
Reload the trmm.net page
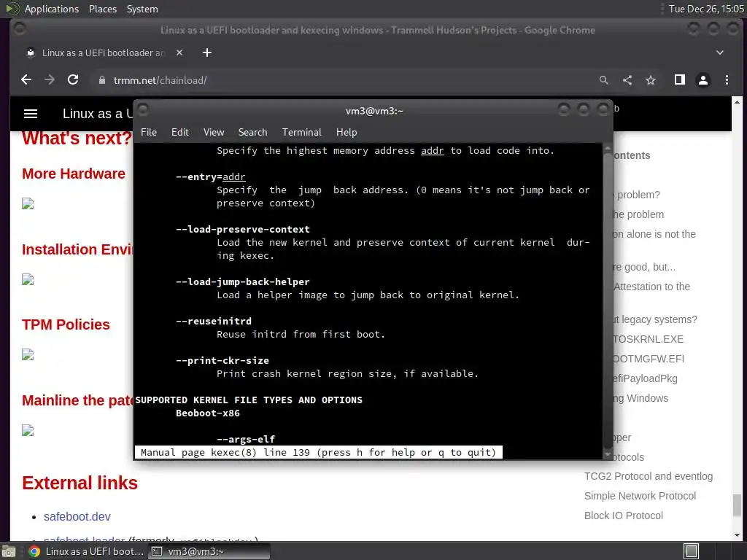(x=73, y=80)
